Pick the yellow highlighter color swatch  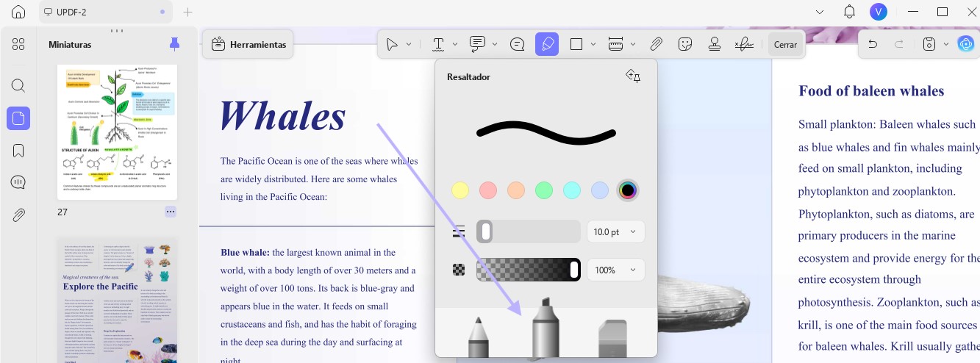click(460, 191)
